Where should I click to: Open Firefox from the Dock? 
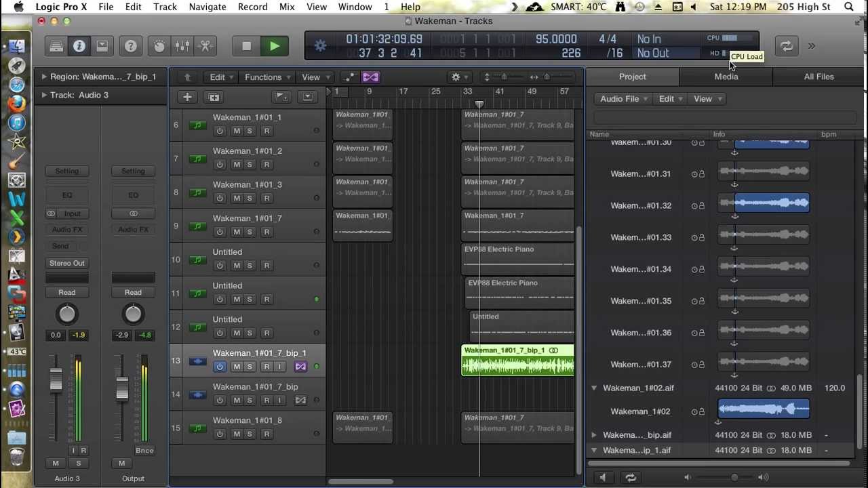coord(17,104)
